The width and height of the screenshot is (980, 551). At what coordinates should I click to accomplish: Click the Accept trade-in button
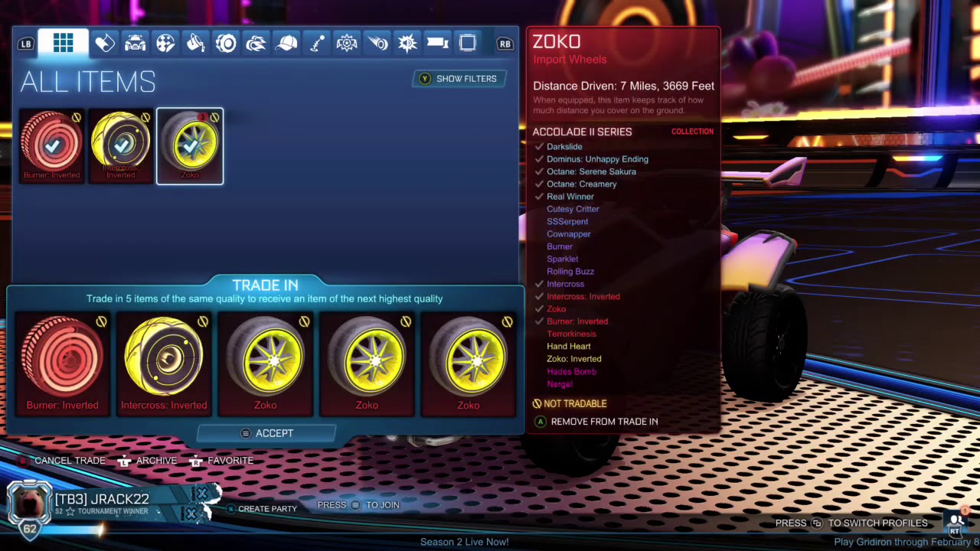pyautogui.click(x=266, y=433)
